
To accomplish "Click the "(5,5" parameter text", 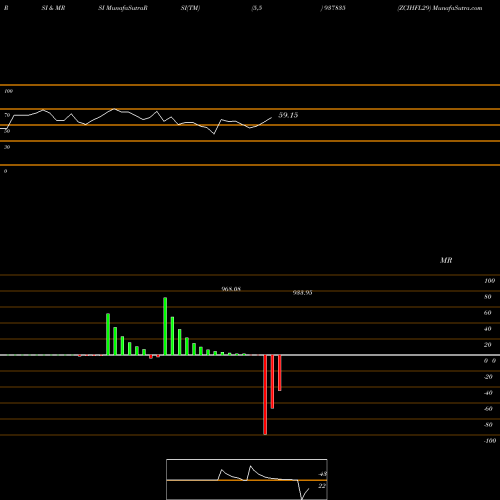I will 257,8.
